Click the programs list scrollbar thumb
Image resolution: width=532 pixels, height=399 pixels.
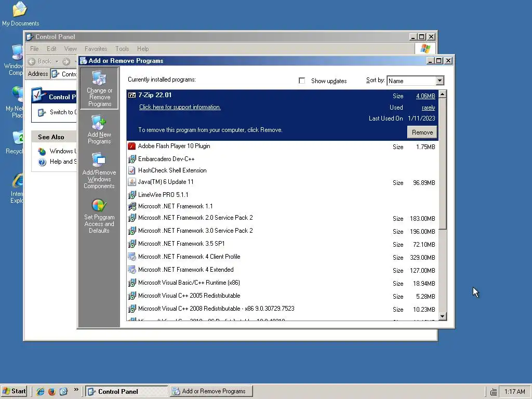443,164
